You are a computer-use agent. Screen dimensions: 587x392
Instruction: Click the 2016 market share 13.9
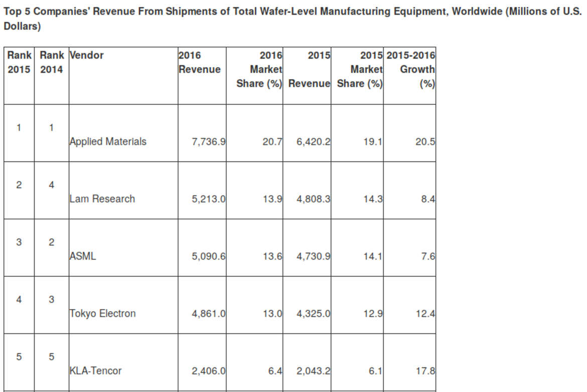click(272, 199)
